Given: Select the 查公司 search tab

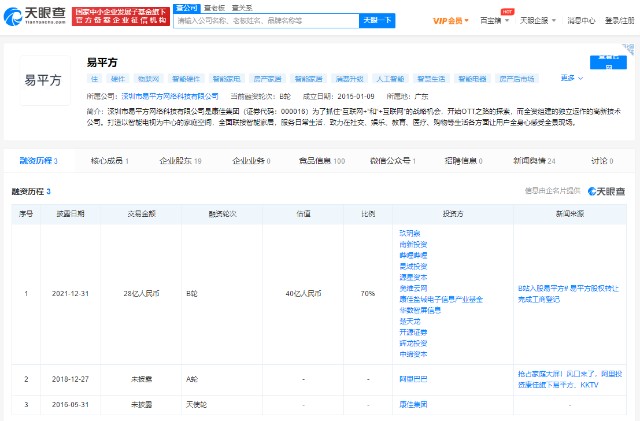Looking at the screenshot, I should (x=185, y=7).
